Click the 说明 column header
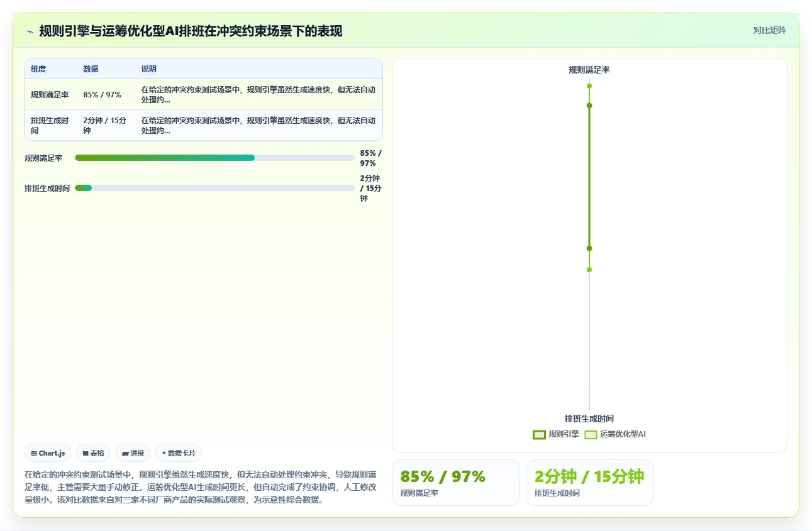Screen dimensions: 812x531 click(149, 69)
